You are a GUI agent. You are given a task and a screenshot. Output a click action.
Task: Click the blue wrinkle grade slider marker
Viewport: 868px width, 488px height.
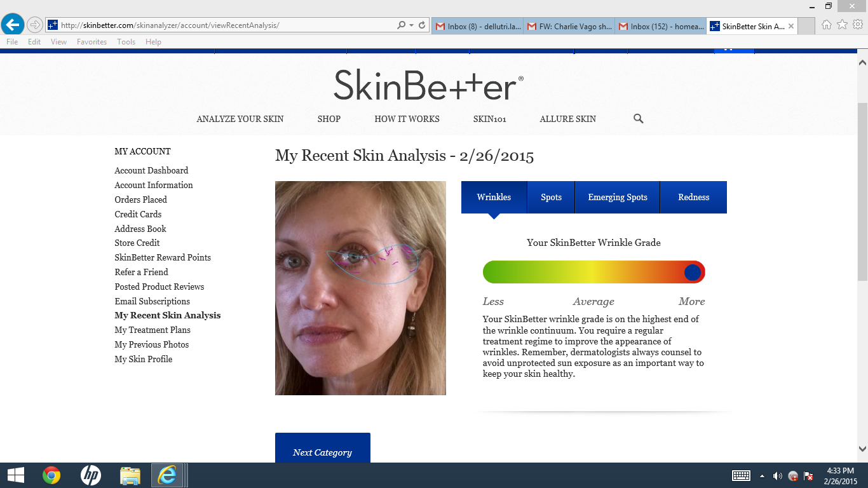693,273
